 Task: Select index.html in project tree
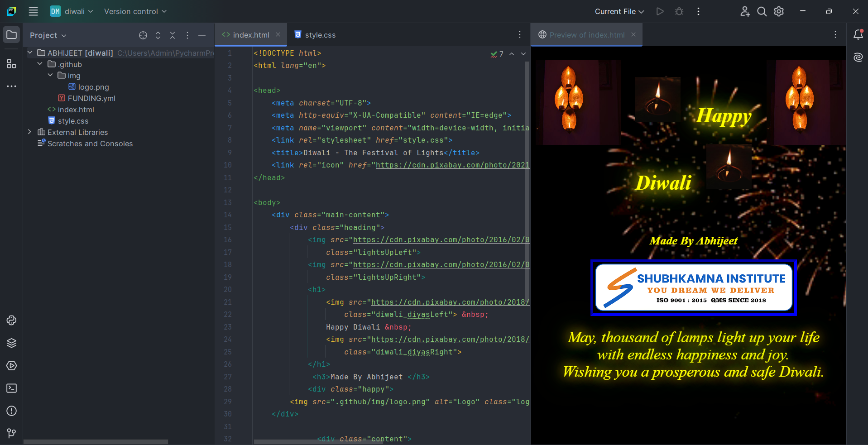tap(71, 110)
